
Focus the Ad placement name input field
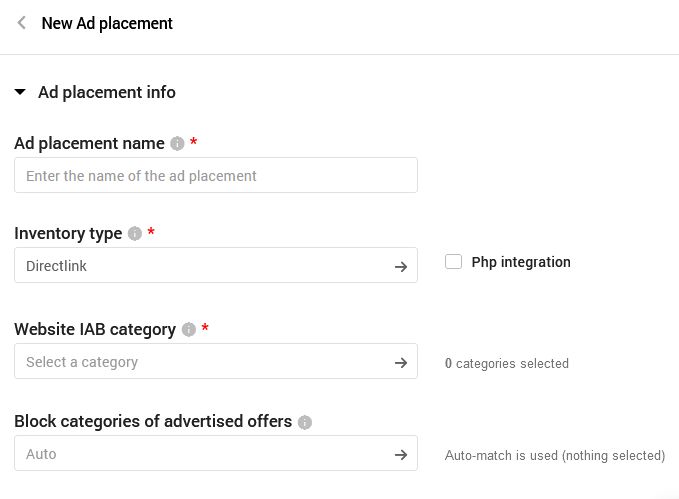[215, 175]
